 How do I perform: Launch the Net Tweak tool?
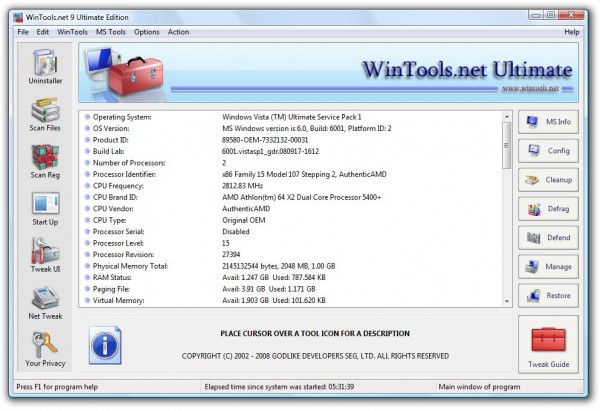pyautogui.click(x=45, y=302)
